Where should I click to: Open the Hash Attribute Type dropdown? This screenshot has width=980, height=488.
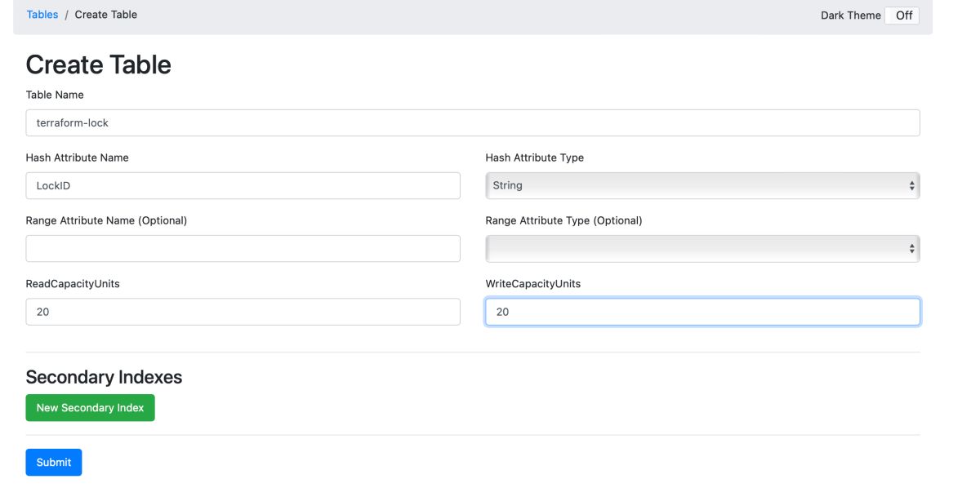click(702, 186)
